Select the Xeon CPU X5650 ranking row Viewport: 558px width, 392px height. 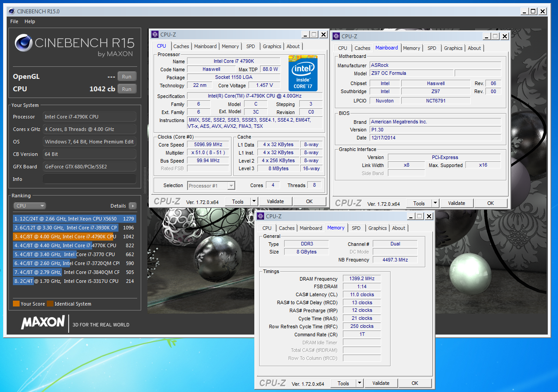coord(74,219)
